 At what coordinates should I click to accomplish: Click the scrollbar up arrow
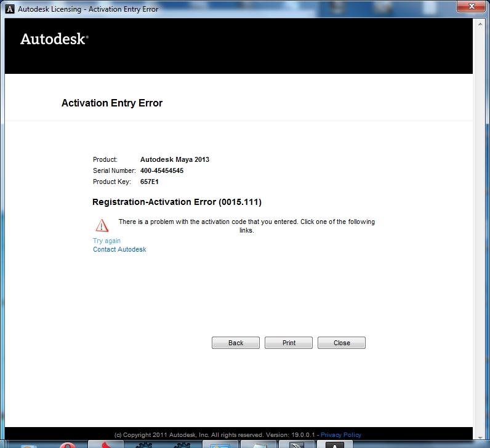[x=480, y=24]
